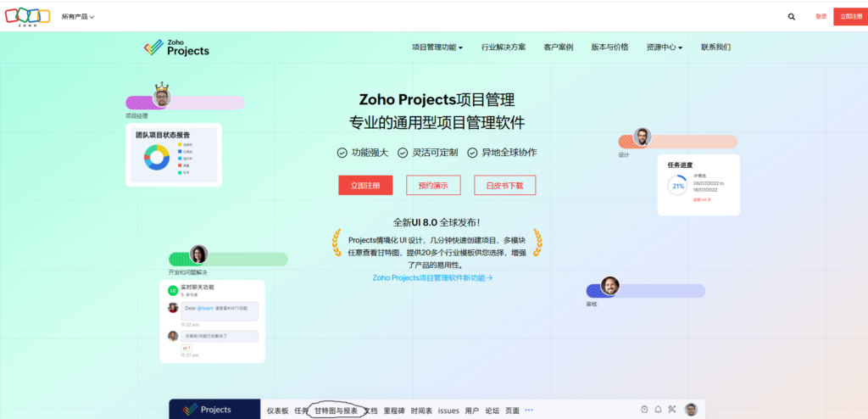This screenshot has height=419, width=868.
Task: Click the 团队项目状态报告 donut chart card
Action: pyautogui.click(x=174, y=154)
